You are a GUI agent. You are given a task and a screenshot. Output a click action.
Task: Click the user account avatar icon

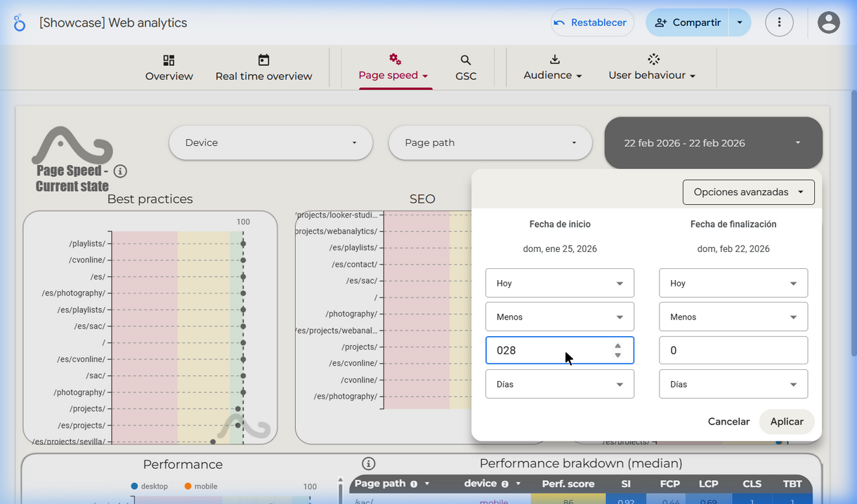829,22
